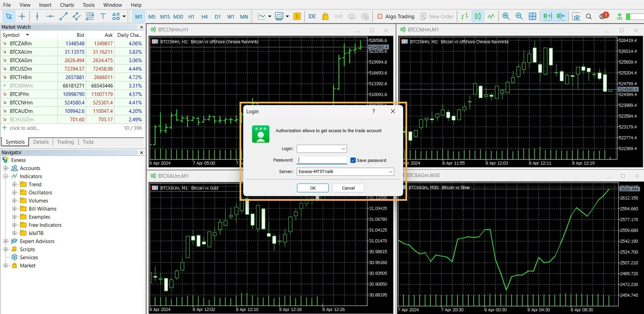Switch chart timeframe to M5
644x314 pixels.
pos(152,17)
